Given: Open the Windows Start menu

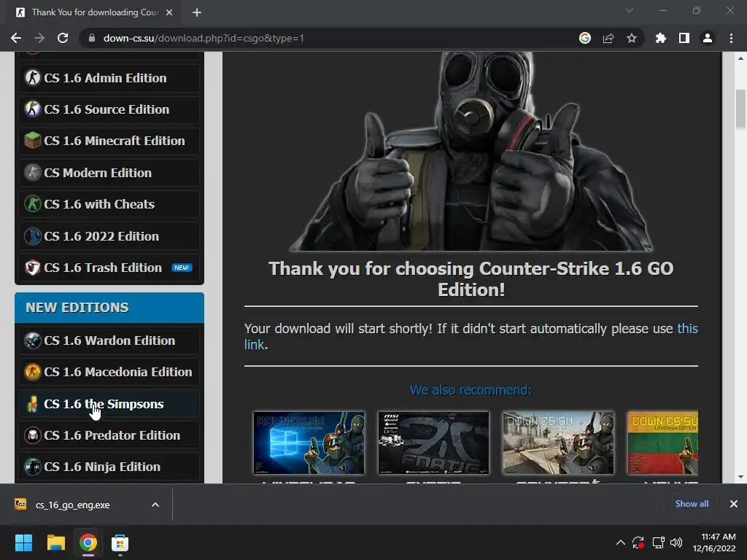Looking at the screenshot, I should pyautogui.click(x=23, y=542).
